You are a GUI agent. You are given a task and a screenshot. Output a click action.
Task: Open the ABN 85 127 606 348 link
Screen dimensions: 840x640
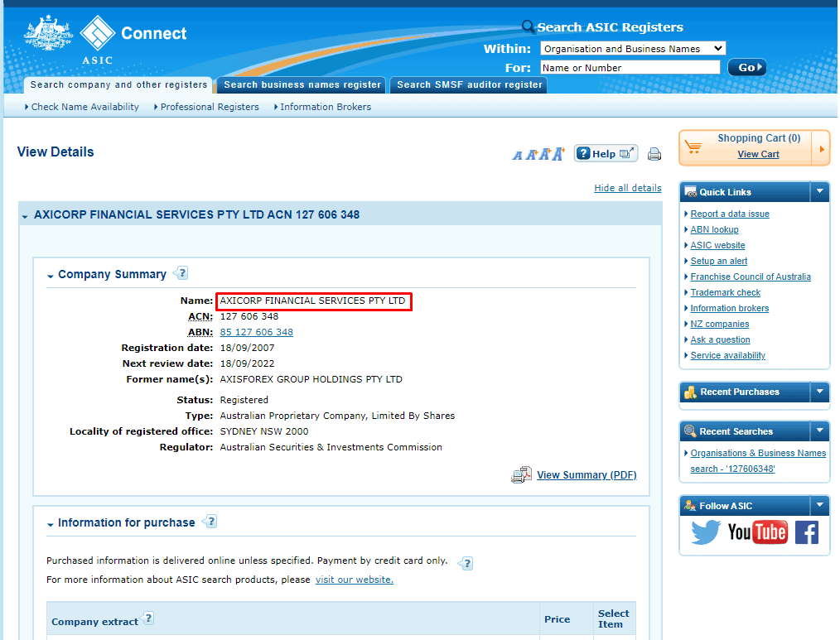[257, 332]
